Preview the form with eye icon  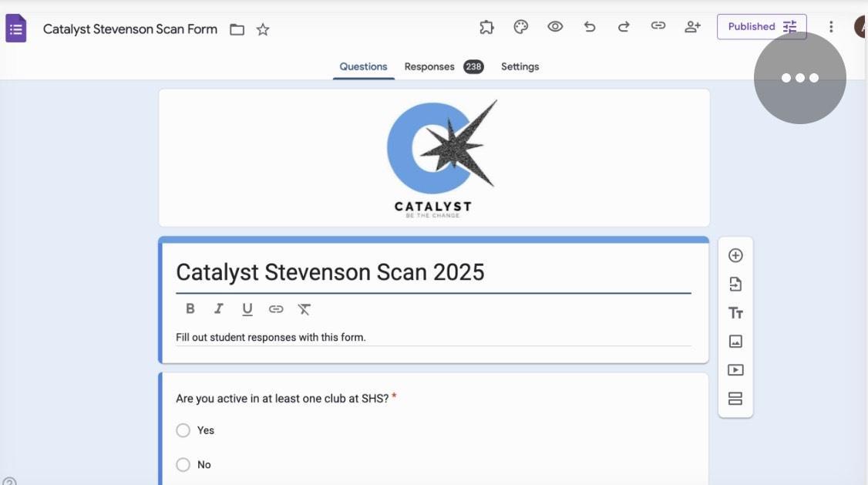click(x=555, y=26)
